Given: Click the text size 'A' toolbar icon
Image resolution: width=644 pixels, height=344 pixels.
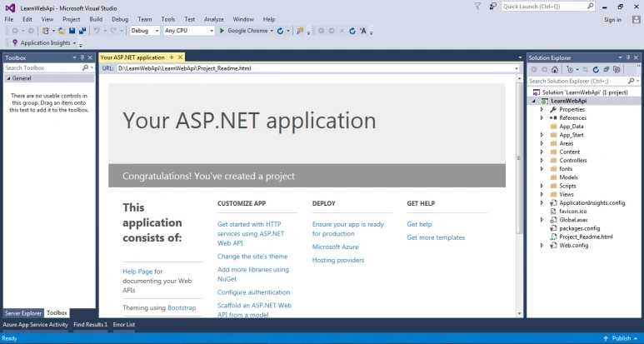Looking at the screenshot, I should point(363,31).
